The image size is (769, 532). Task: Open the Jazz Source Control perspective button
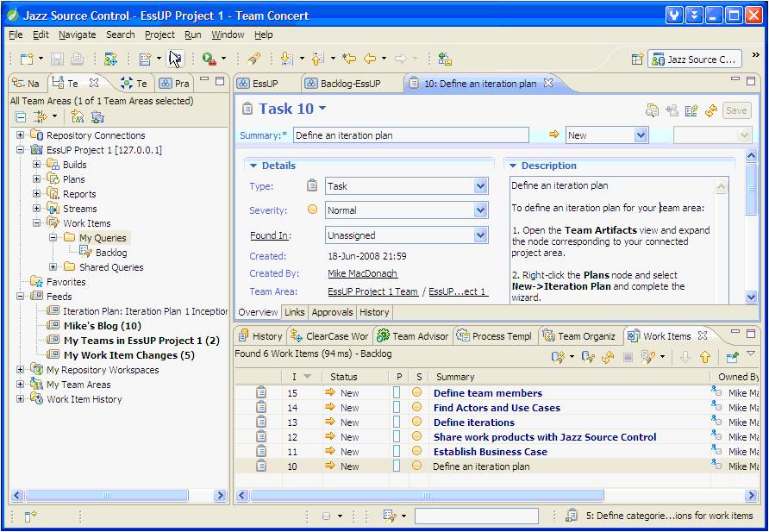[x=695, y=59]
